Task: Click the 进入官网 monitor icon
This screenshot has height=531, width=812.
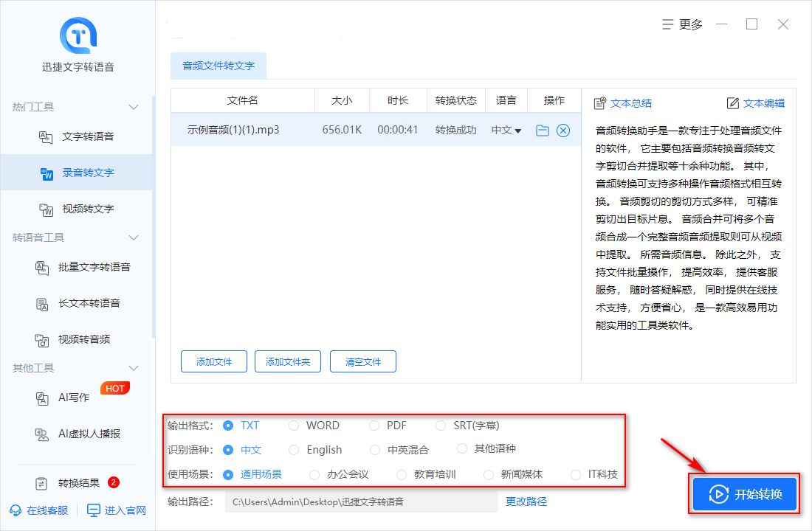Action: tap(93, 510)
